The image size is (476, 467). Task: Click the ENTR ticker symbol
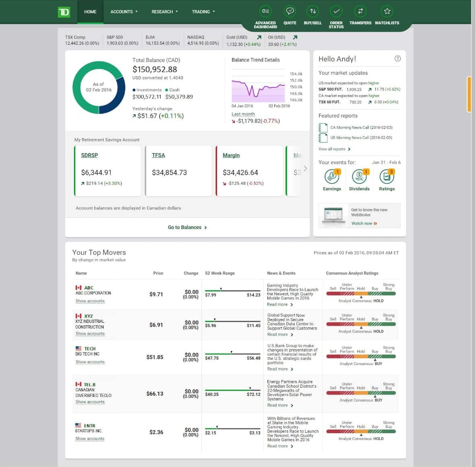click(x=89, y=426)
